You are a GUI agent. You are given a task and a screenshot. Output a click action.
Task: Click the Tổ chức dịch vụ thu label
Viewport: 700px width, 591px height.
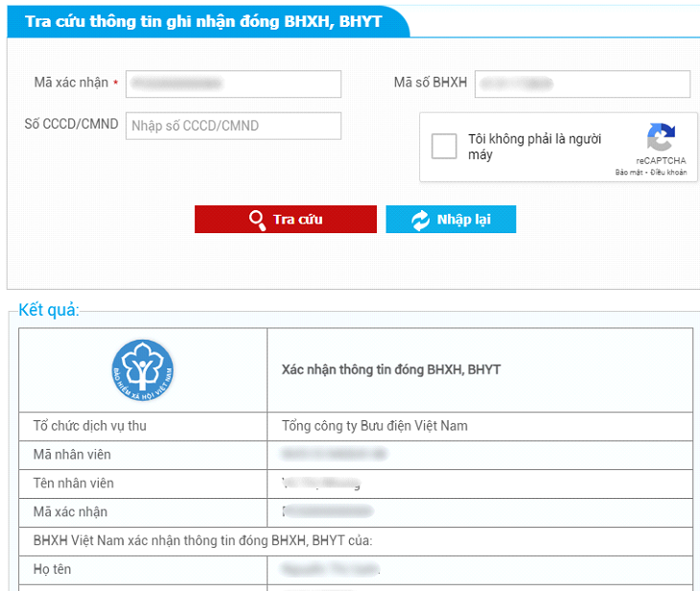click(90, 426)
